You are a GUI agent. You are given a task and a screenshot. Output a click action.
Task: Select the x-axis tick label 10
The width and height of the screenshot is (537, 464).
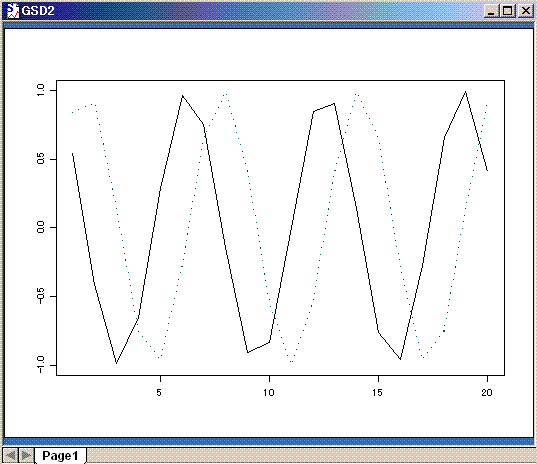click(269, 392)
